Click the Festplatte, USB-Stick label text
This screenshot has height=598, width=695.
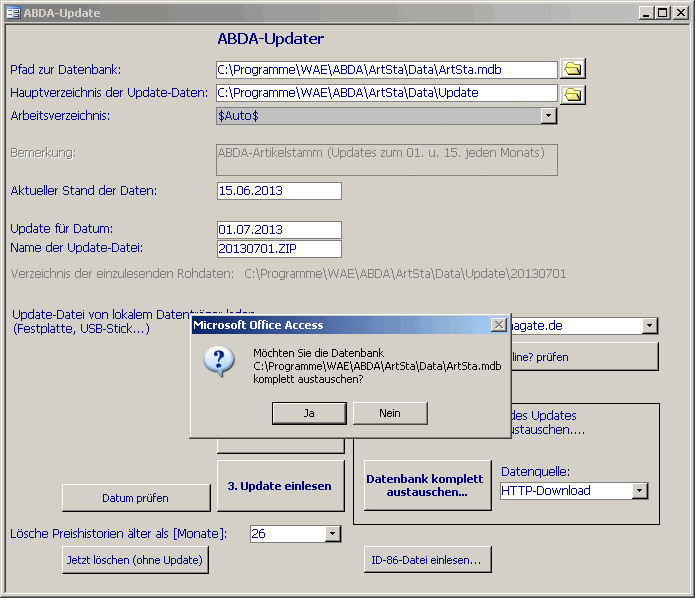82,328
